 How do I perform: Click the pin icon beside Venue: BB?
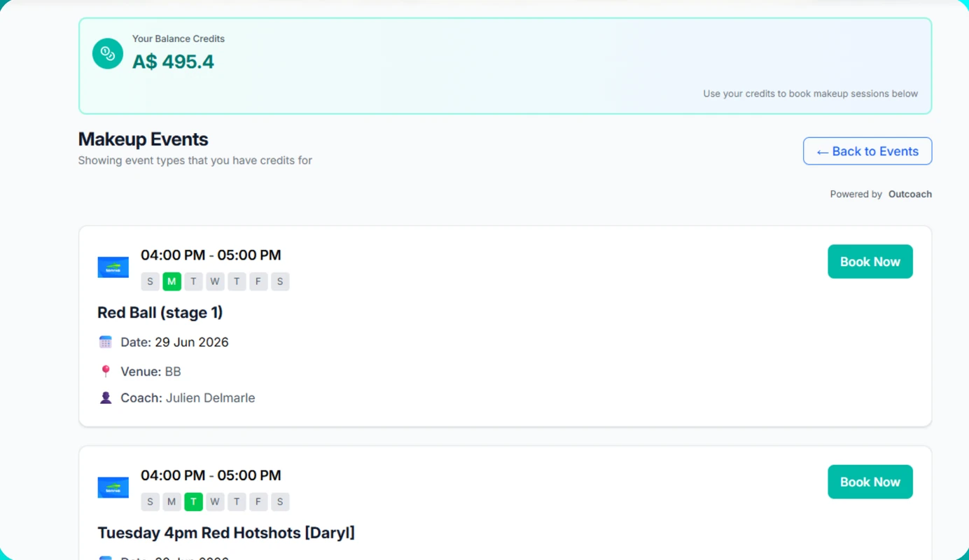[x=106, y=371]
